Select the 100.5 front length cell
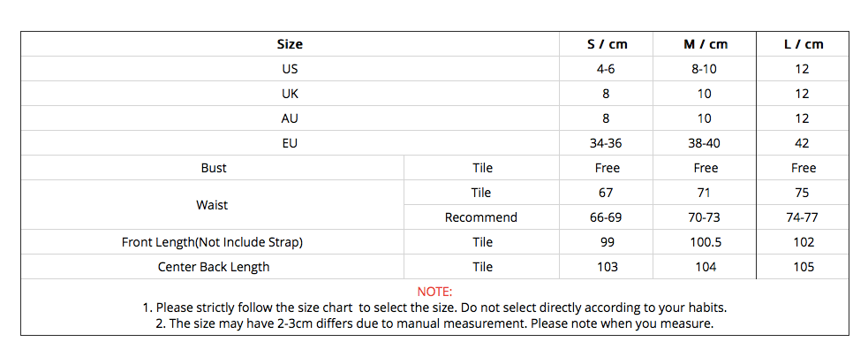Viewport: 868px width, 342px height. [x=706, y=242]
